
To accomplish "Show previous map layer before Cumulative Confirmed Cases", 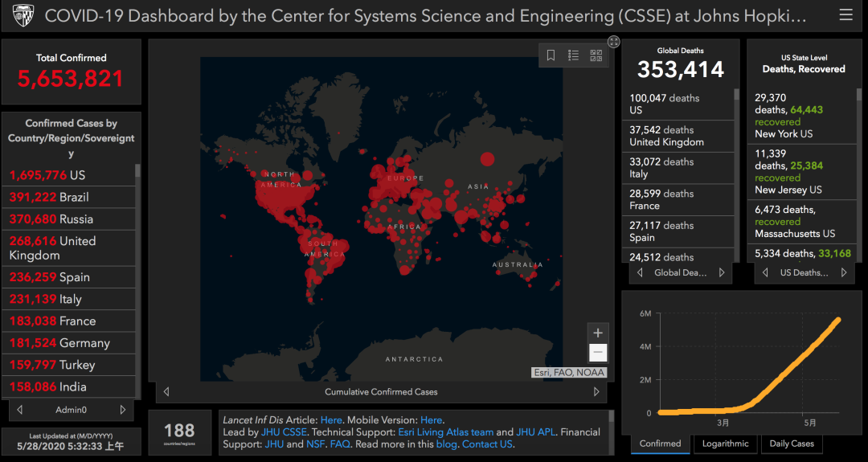I will 166,392.
